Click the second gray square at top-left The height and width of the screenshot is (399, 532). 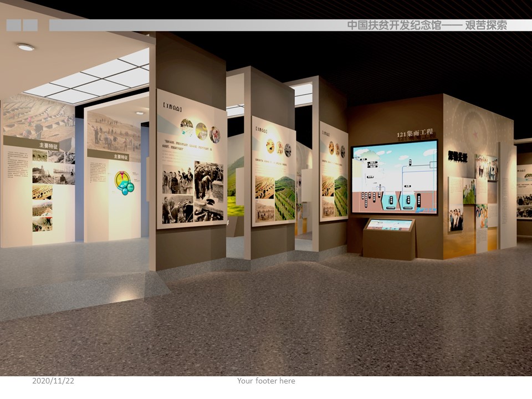pyautogui.click(x=30, y=25)
